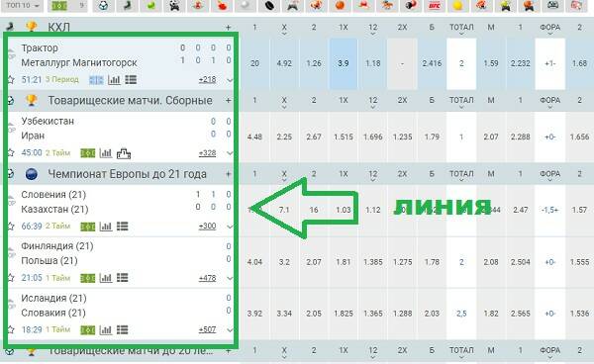Open +328 additional markets for Узбекистан – Иран
Image resolution: width=594 pixels, height=364 pixels.
(x=207, y=153)
